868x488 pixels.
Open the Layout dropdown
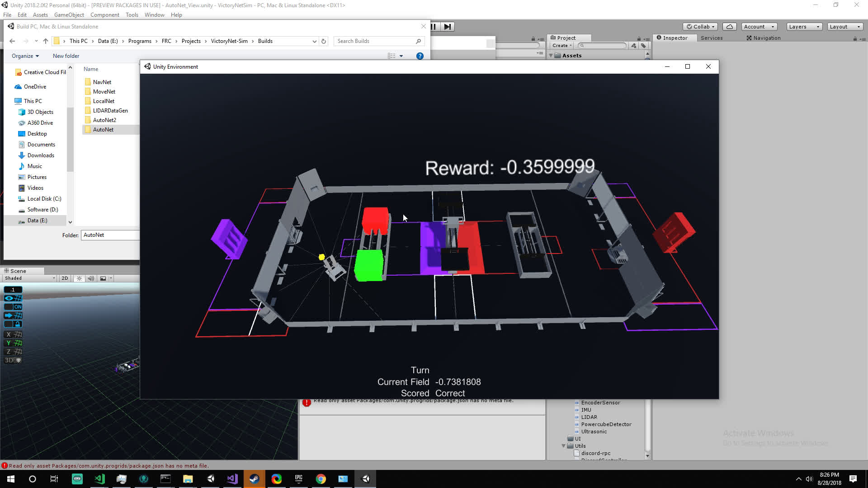845,27
